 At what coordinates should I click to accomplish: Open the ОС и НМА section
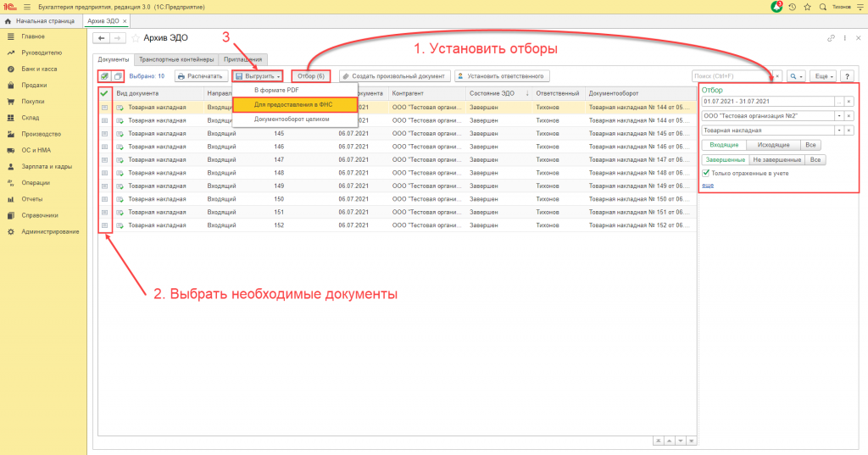pos(36,150)
